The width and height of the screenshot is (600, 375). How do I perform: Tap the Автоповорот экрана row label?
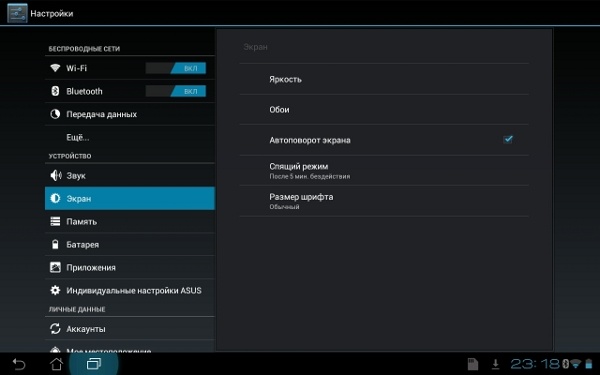(x=310, y=140)
